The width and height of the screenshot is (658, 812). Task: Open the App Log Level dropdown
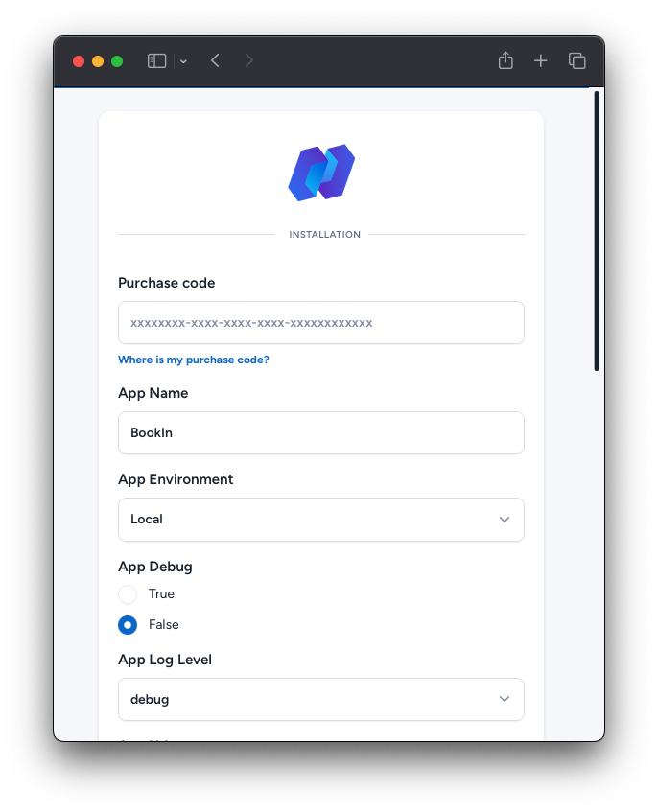[x=320, y=700]
